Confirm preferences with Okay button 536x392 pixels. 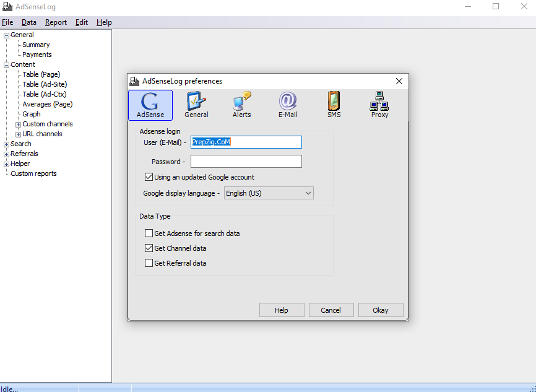tap(381, 310)
